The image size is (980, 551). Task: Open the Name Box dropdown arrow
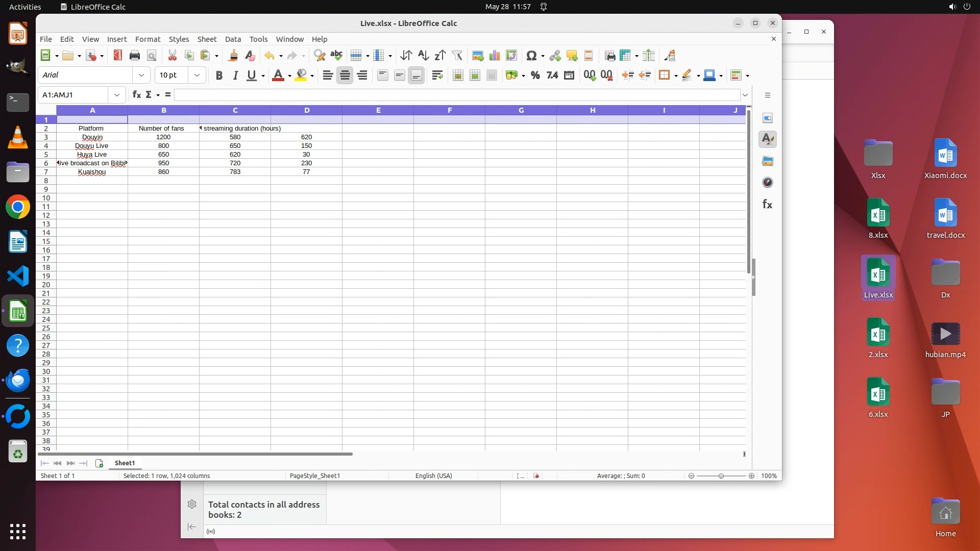pyautogui.click(x=117, y=95)
